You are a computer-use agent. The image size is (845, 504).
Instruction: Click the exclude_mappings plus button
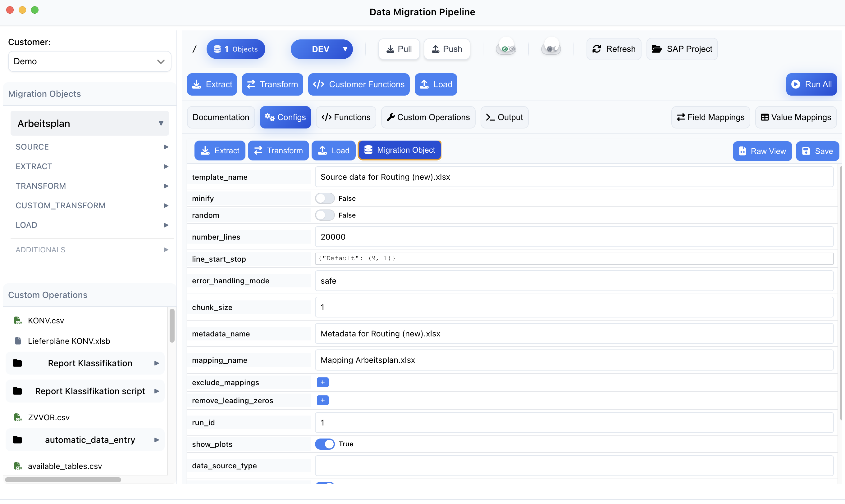point(322,382)
